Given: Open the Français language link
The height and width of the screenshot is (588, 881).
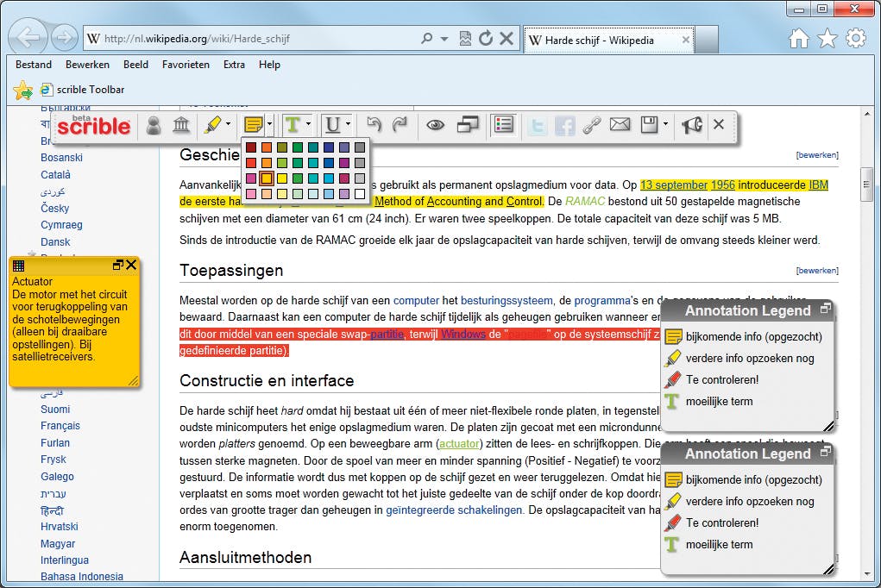Looking at the screenshot, I should coord(60,426).
